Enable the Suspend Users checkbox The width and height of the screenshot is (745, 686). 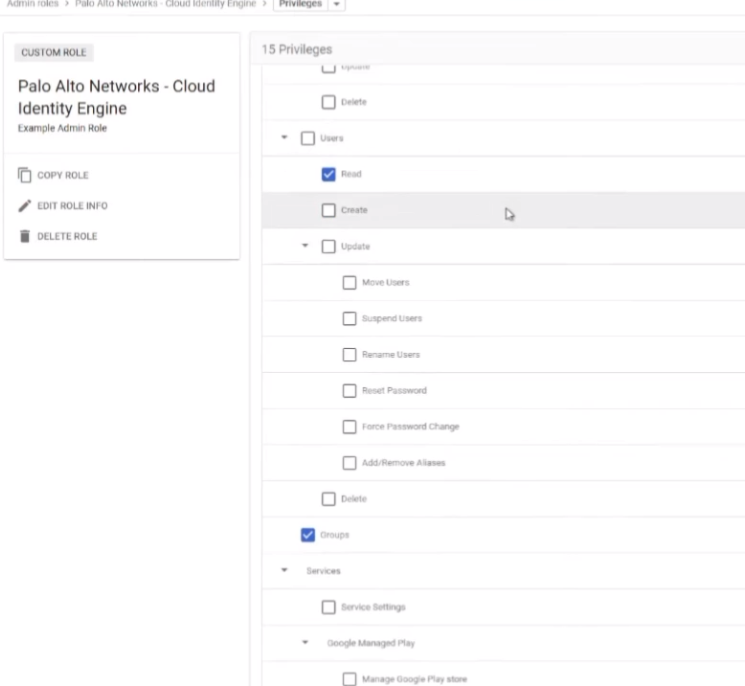[349, 318]
